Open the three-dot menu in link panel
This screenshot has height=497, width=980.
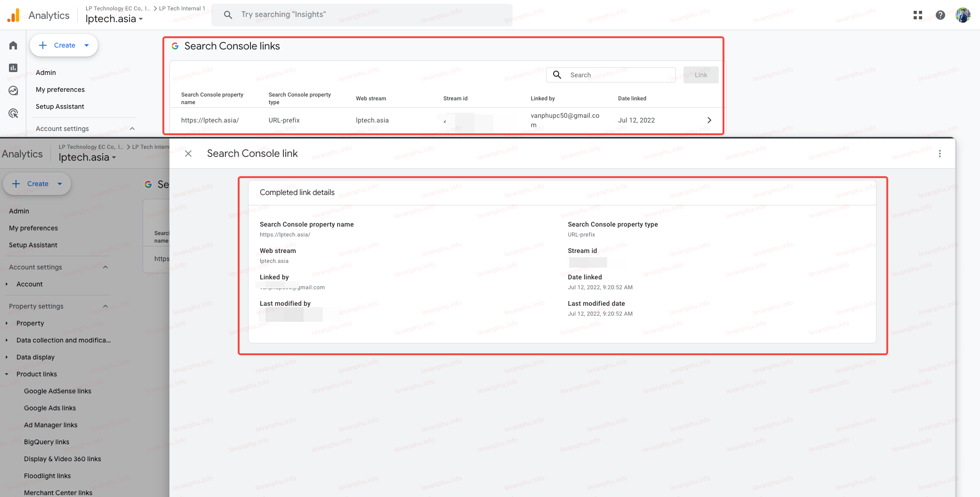tap(940, 154)
